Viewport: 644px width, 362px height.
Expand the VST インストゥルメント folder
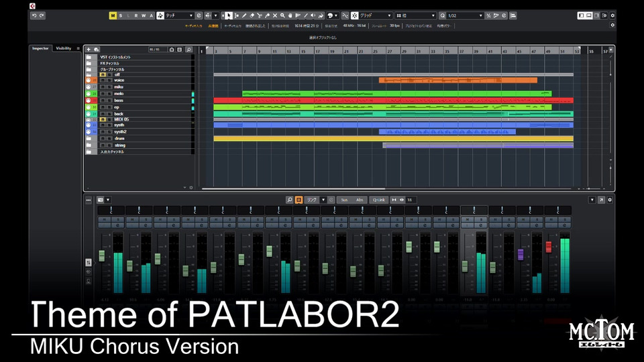pyautogui.click(x=89, y=57)
